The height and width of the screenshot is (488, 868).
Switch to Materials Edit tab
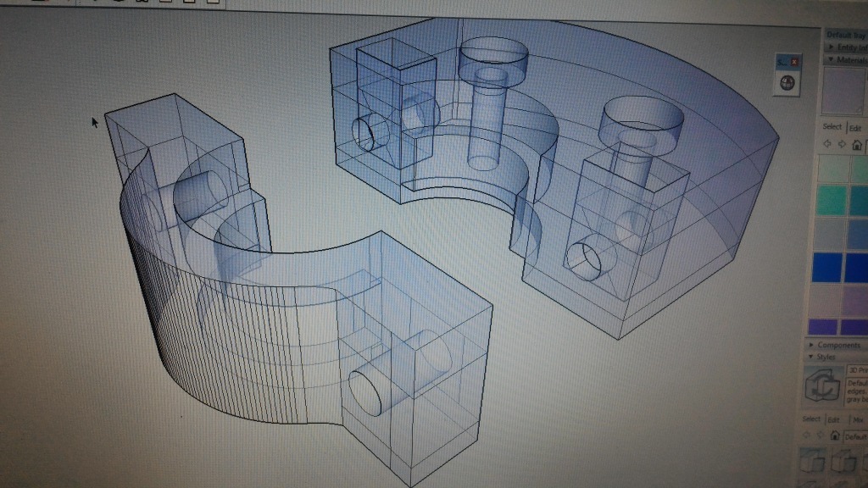[855, 128]
